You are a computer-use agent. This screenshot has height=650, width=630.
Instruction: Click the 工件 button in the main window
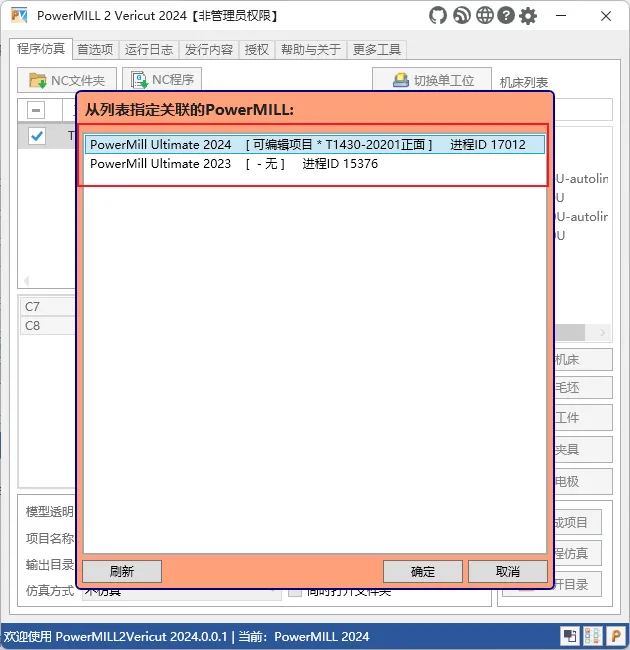583,417
